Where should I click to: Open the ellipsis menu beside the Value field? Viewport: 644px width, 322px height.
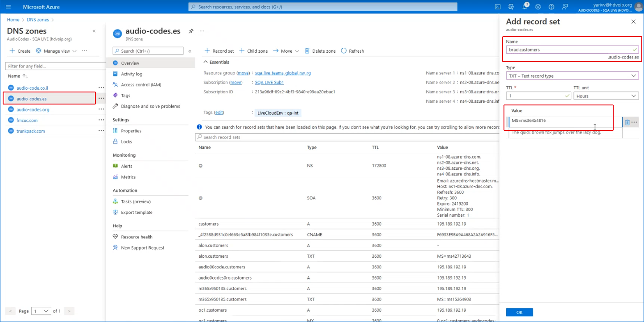point(635,121)
